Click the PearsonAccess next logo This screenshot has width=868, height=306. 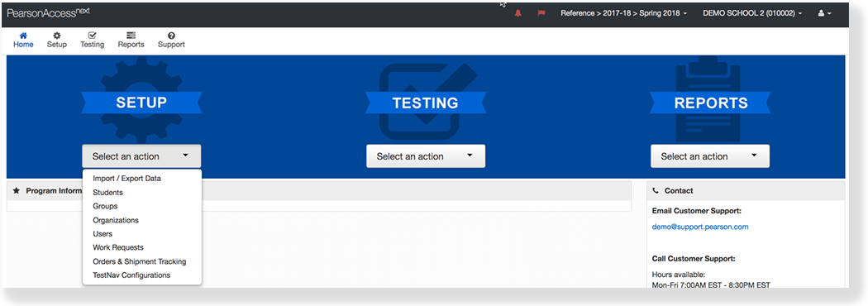(x=48, y=12)
